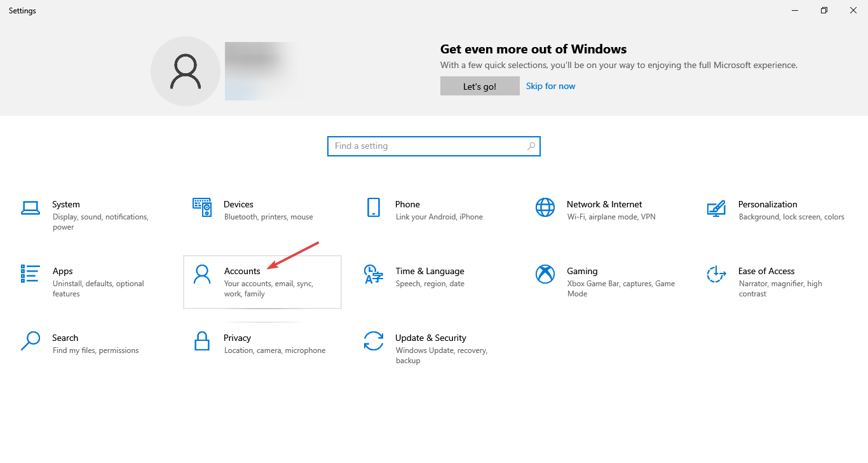Image resolution: width=868 pixels, height=463 pixels.
Task: Select the Time & Language title
Action: tap(430, 271)
